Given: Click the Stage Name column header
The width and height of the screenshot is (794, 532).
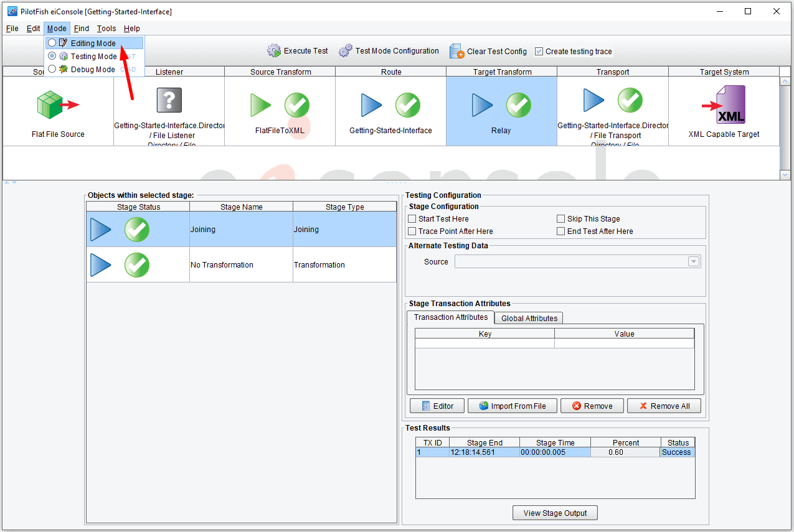Looking at the screenshot, I should (242, 207).
